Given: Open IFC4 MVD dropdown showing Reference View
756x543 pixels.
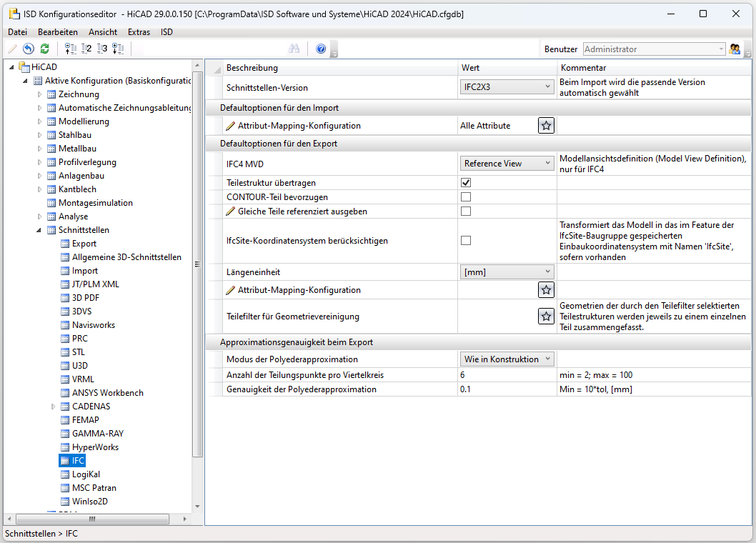Looking at the screenshot, I should (507, 164).
